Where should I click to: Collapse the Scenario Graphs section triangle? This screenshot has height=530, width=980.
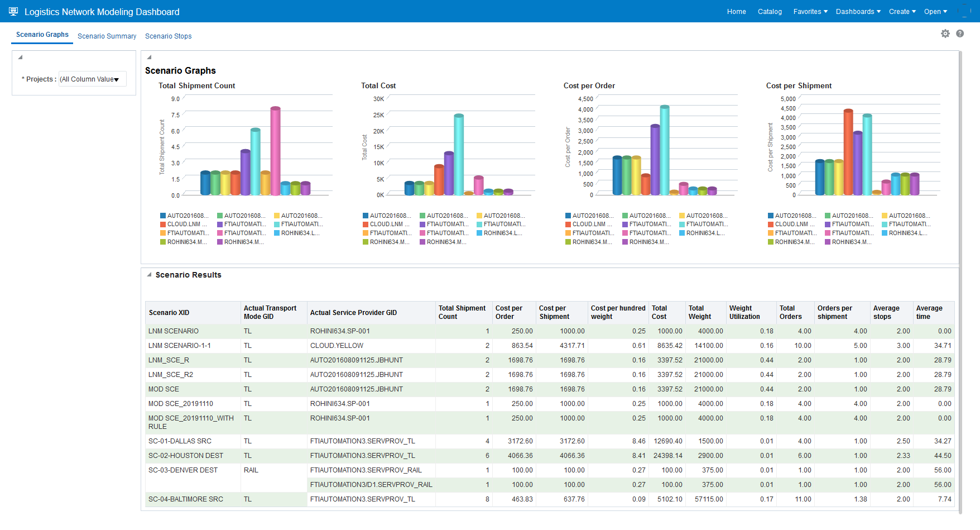click(149, 57)
